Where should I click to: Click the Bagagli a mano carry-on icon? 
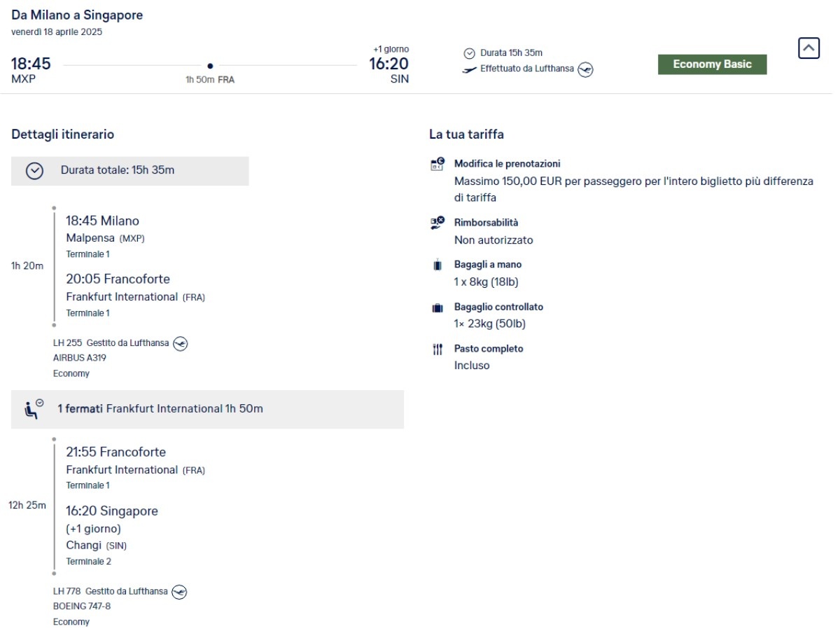[x=437, y=265]
